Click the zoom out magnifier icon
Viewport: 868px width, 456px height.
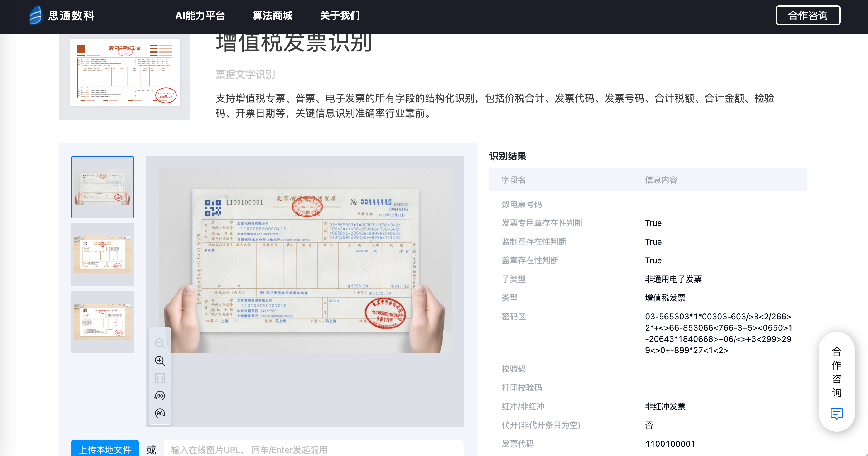click(x=160, y=343)
